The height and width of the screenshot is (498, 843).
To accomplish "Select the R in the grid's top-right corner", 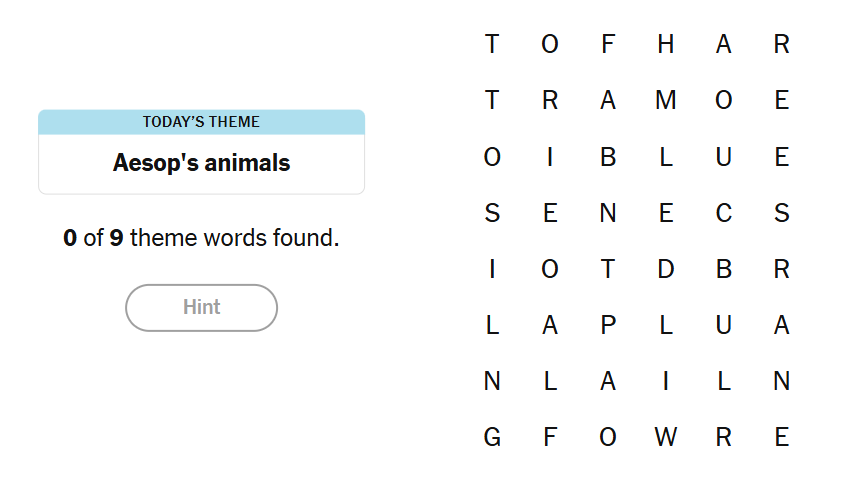I will click(x=782, y=44).
